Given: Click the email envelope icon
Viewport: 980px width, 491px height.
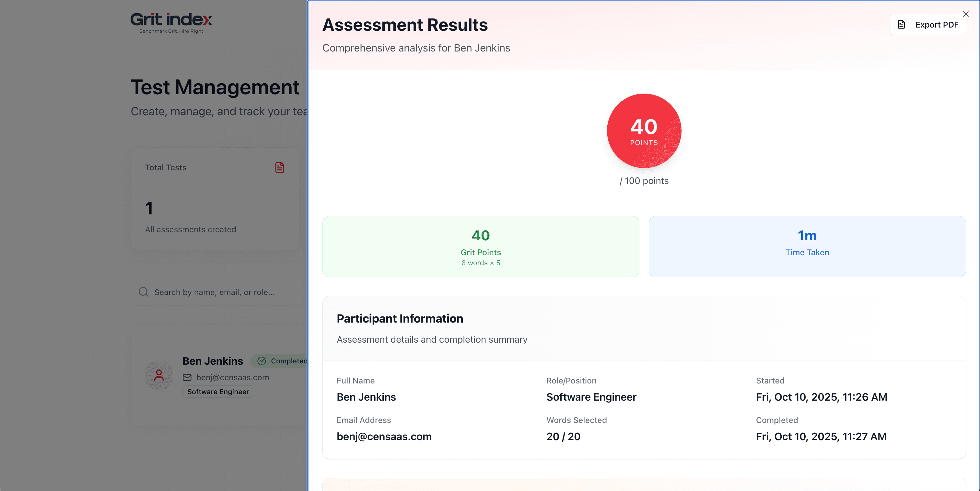Looking at the screenshot, I should [187, 377].
